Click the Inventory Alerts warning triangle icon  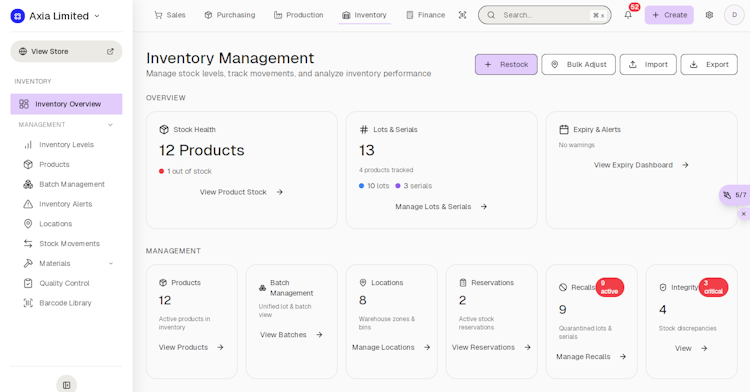point(28,204)
